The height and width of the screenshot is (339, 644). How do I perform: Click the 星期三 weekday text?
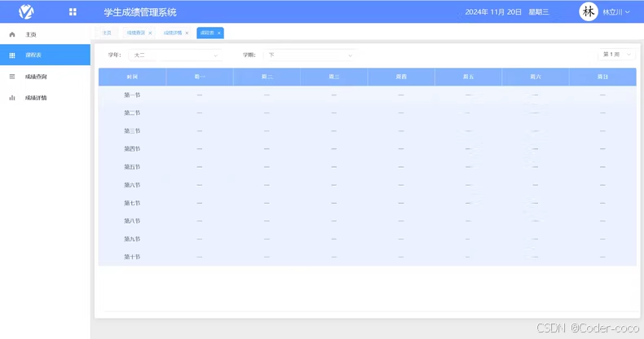click(539, 12)
